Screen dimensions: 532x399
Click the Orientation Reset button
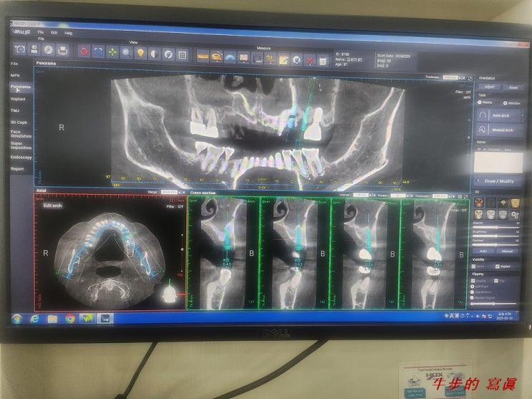coord(513,87)
